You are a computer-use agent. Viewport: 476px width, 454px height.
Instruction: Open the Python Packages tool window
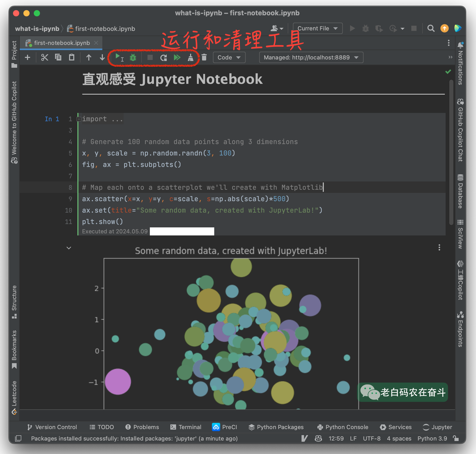click(x=276, y=427)
